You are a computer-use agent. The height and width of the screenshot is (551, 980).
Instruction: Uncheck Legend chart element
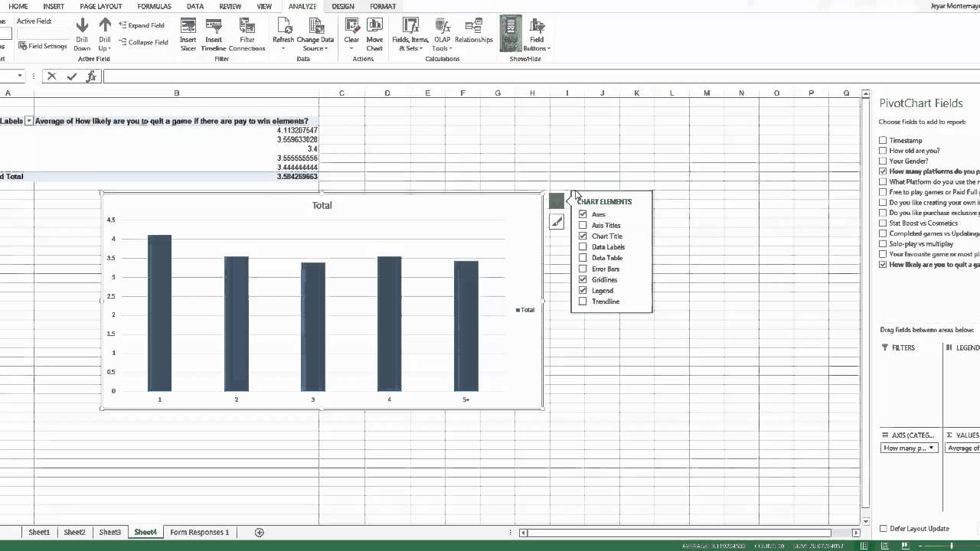(583, 291)
